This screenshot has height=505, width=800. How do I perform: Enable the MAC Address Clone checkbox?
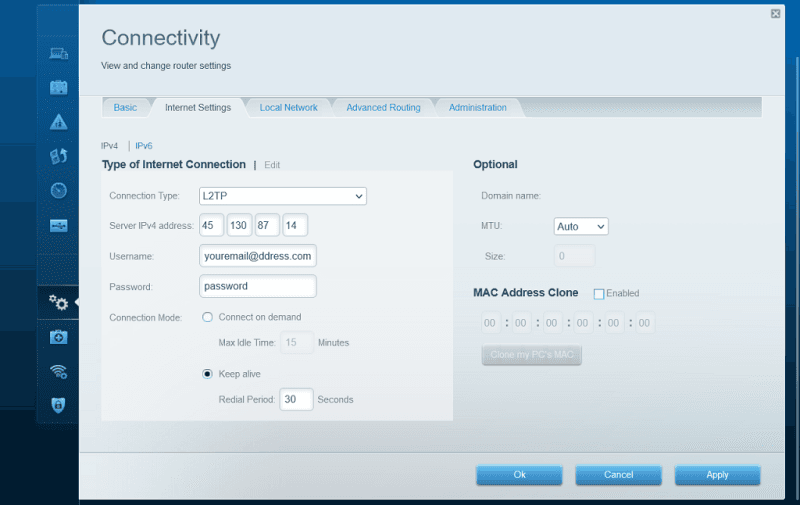[599, 294]
